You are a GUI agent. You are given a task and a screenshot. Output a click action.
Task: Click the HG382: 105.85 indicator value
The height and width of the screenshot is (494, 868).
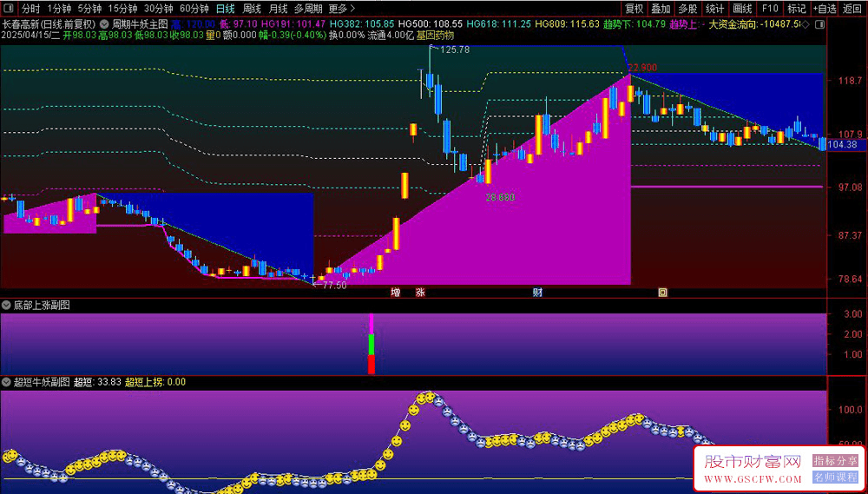(362, 24)
